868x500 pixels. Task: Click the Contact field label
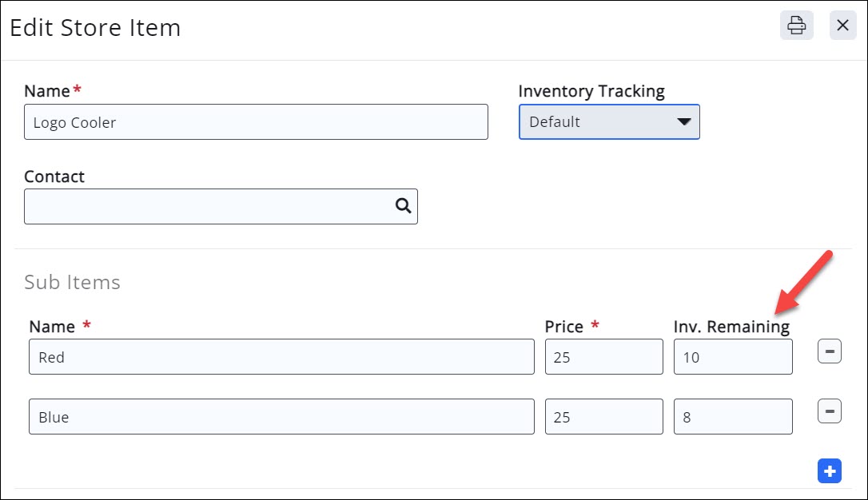coord(54,177)
